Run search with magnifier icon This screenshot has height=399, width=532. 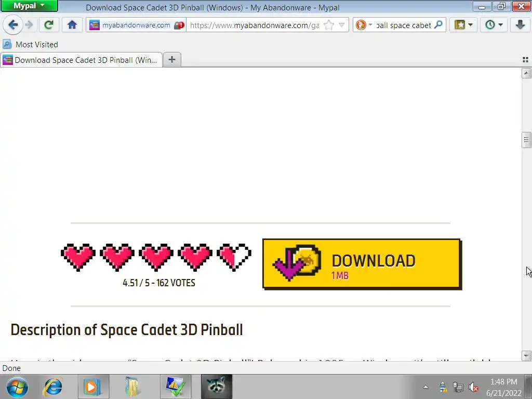coord(438,25)
